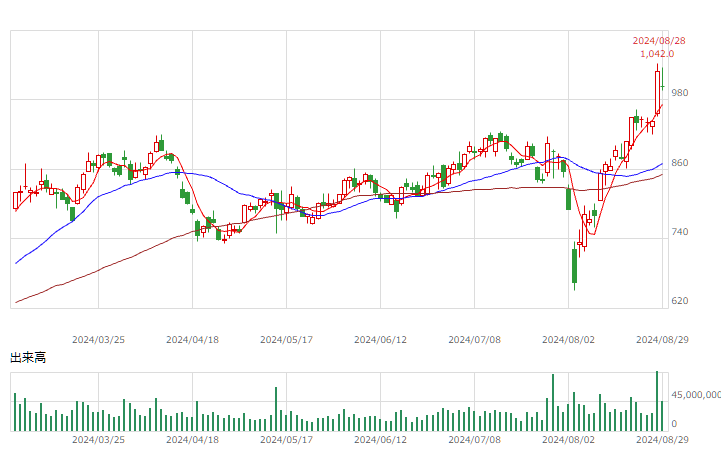Viewport: 721px width, 457px height.
Task: Click the 出来高 volume heading
Action: pos(28,358)
